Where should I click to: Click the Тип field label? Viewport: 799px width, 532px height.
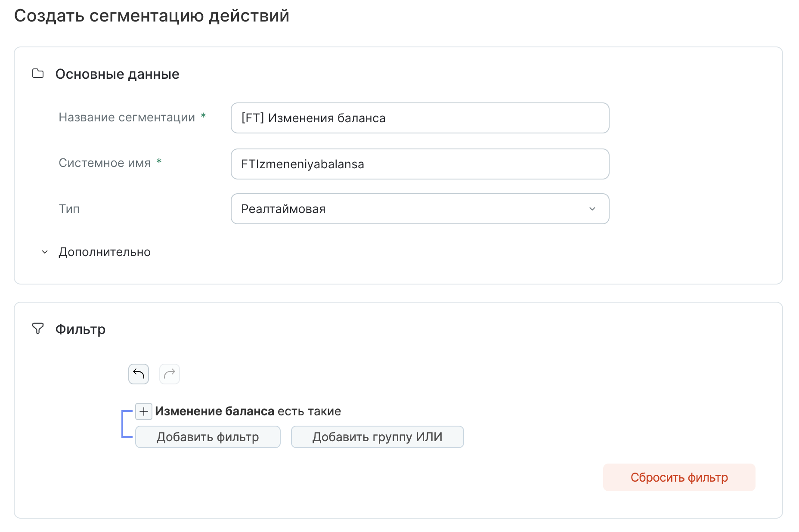(69, 209)
